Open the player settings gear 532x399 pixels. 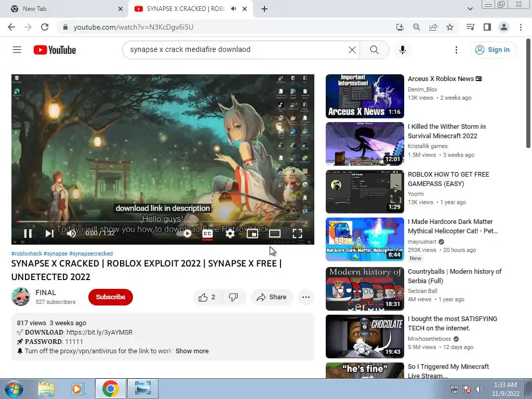click(230, 233)
